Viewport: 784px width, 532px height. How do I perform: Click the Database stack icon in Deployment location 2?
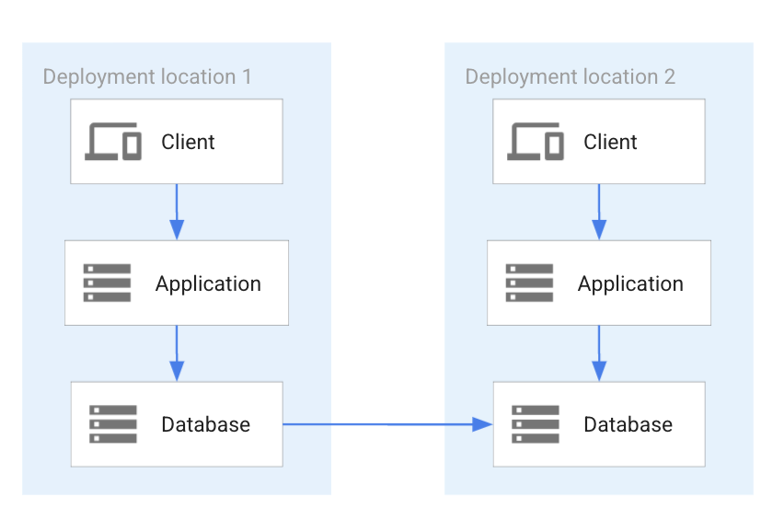click(x=537, y=423)
